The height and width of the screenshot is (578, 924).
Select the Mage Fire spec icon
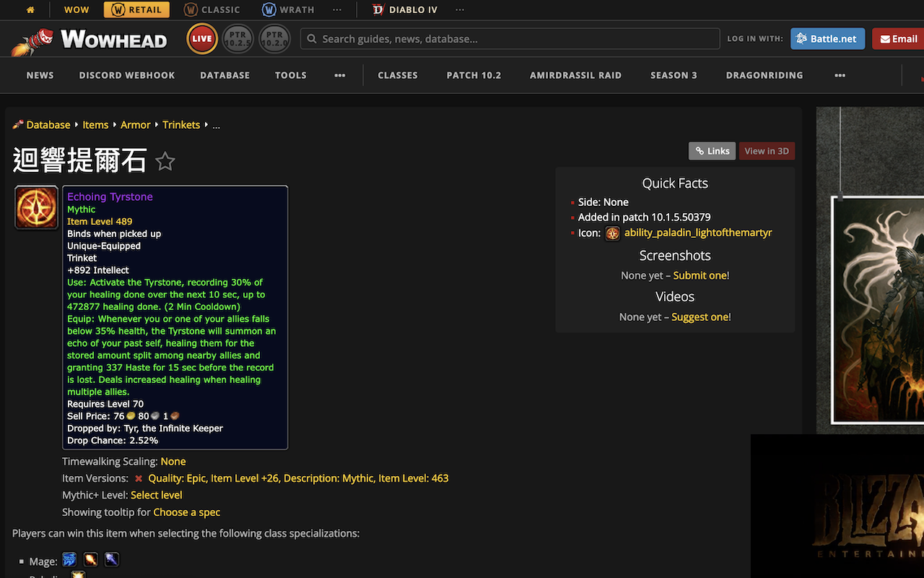tap(90, 559)
